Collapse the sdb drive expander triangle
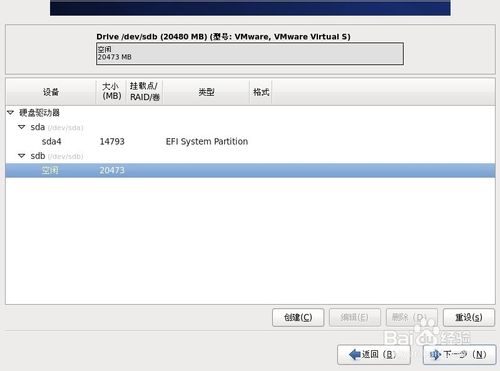 pyautogui.click(x=22, y=156)
